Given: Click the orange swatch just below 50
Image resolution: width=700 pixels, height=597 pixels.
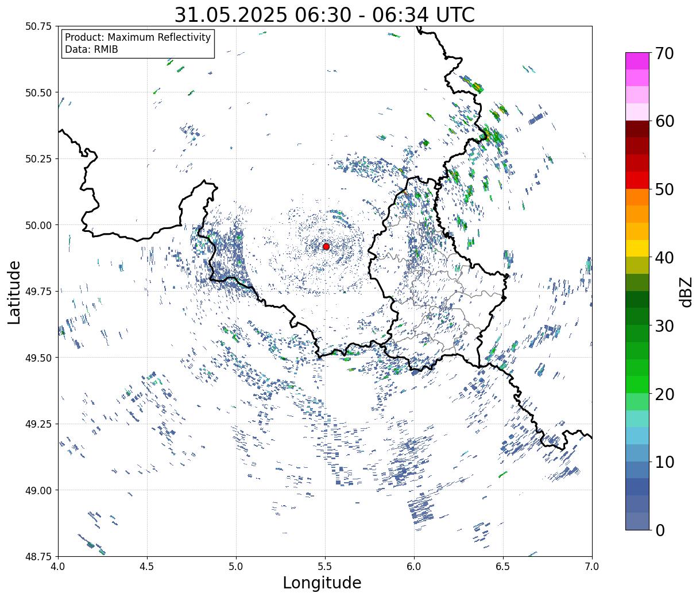Looking at the screenshot, I should (637, 197).
